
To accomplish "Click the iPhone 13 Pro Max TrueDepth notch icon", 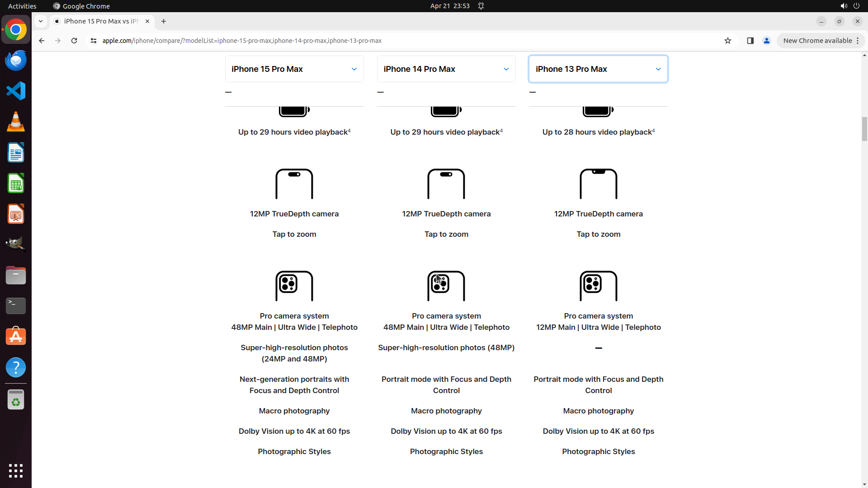I will point(598,184).
